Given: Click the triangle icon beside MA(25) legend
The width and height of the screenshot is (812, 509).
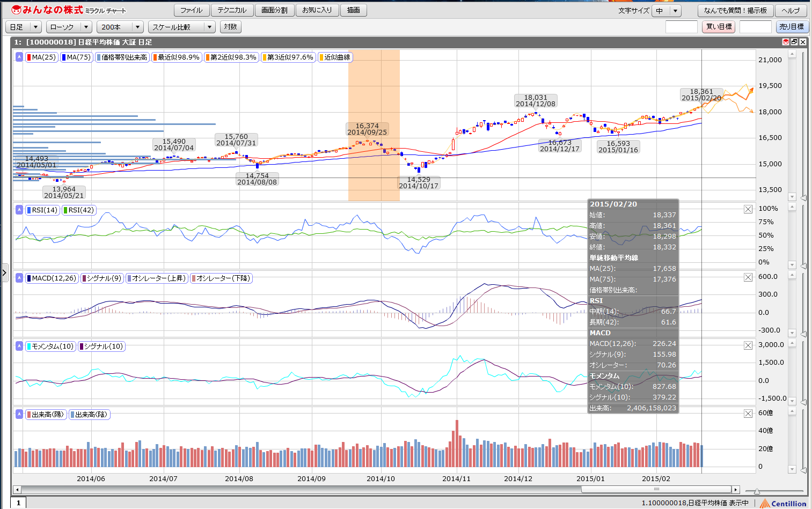Looking at the screenshot, I should click(x=19, y=57).
